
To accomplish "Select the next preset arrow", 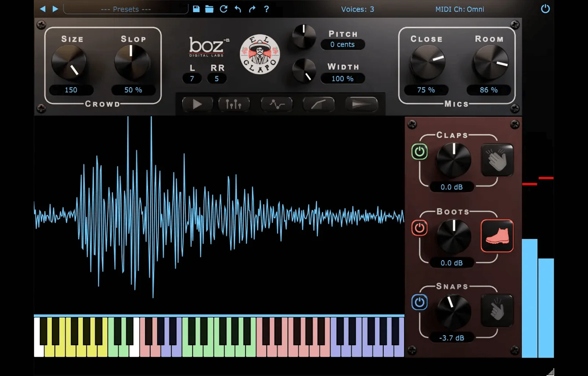I will click(55, 9).
